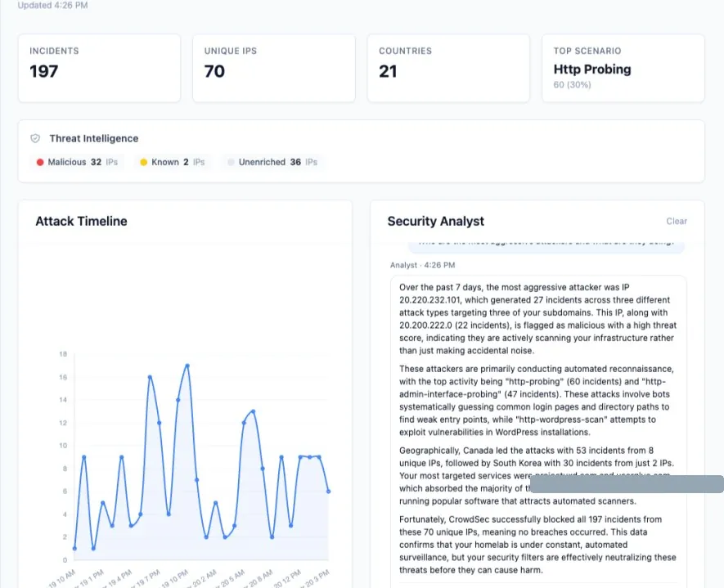
Task: Open the Unique IPs 70 card
Action: pyautogui.click(x=274, y=69)
